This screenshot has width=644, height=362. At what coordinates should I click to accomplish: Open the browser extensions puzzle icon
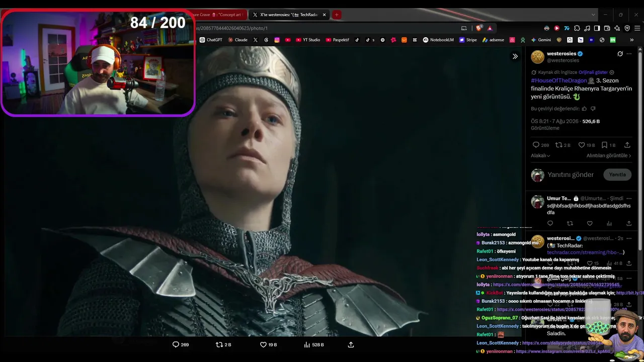pyautogui.click(x=577, y=28)
